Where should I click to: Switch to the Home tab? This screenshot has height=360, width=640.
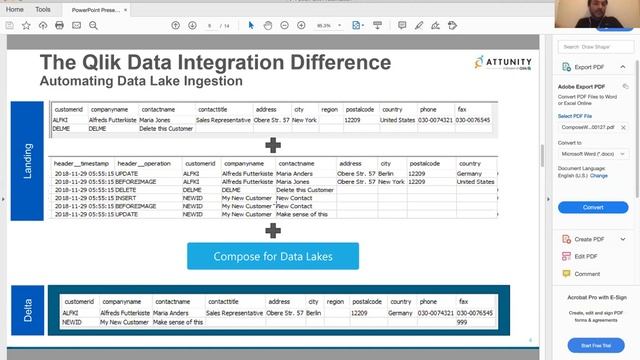pos(15,9)
